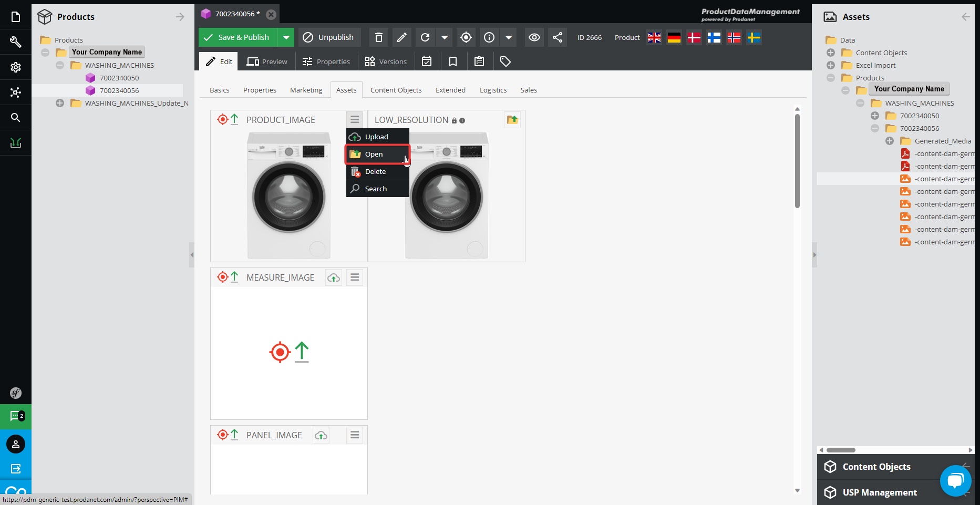Click the pencil rename icon in toolbar
Image resolution: width=980 pixels, height=505 pixels.
coord(402,37)
